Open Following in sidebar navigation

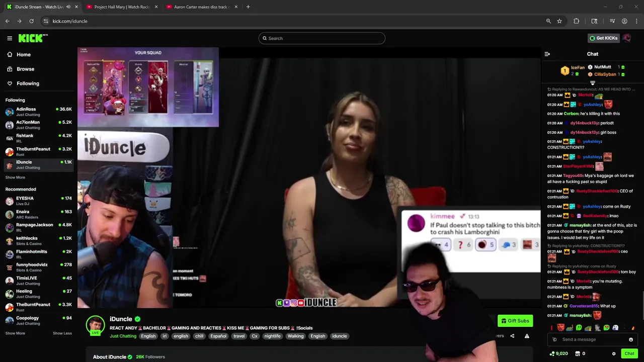28,83
